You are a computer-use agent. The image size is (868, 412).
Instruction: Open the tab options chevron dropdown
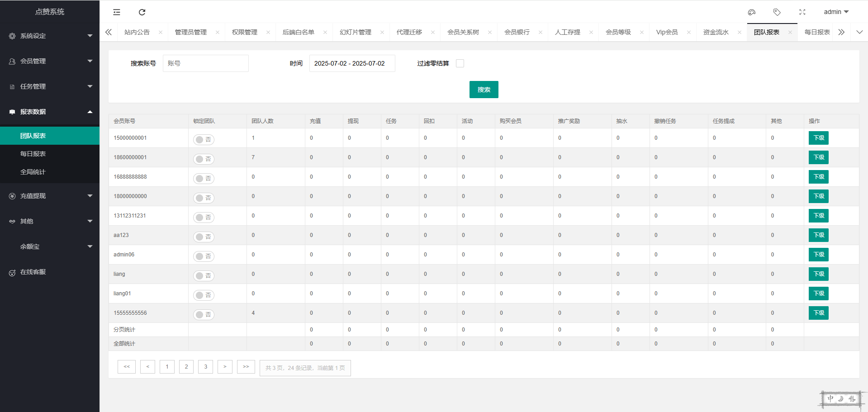859,32
